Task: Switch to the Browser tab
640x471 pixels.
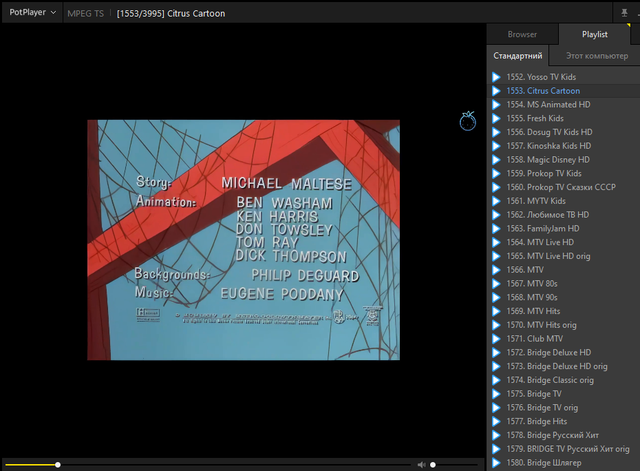Action: [x=522, y=35]
